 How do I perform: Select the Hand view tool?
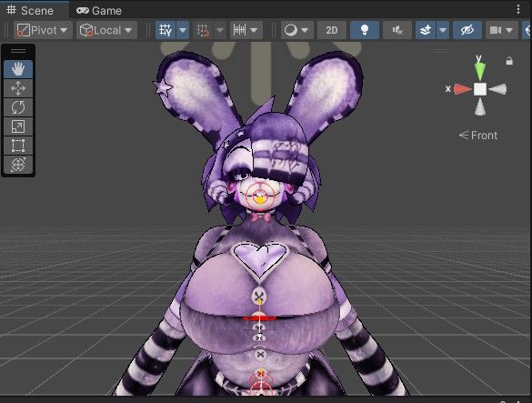point(18,69)
